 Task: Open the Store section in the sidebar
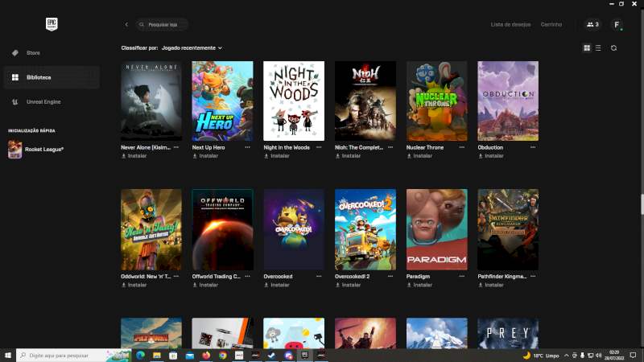(52, 53)
